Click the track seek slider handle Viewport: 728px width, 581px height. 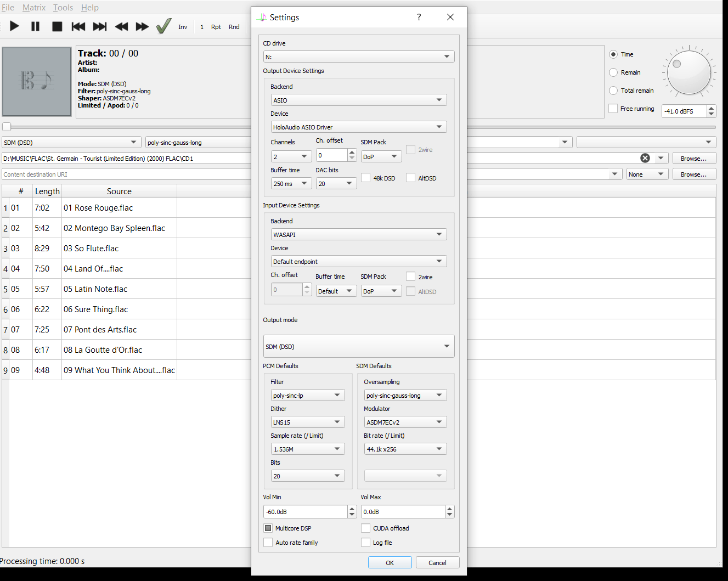click(7, 127)
